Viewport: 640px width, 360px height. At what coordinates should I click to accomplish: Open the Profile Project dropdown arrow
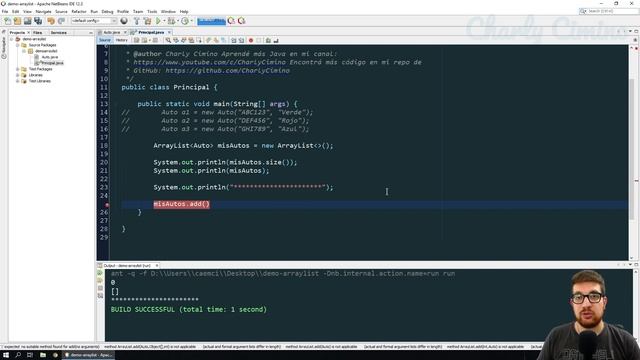[191, 21]
